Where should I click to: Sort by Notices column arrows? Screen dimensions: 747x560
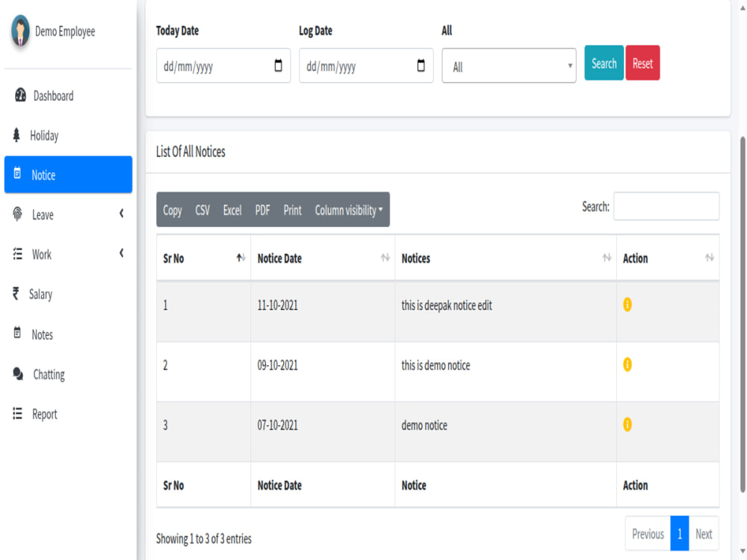coord(607,258)
